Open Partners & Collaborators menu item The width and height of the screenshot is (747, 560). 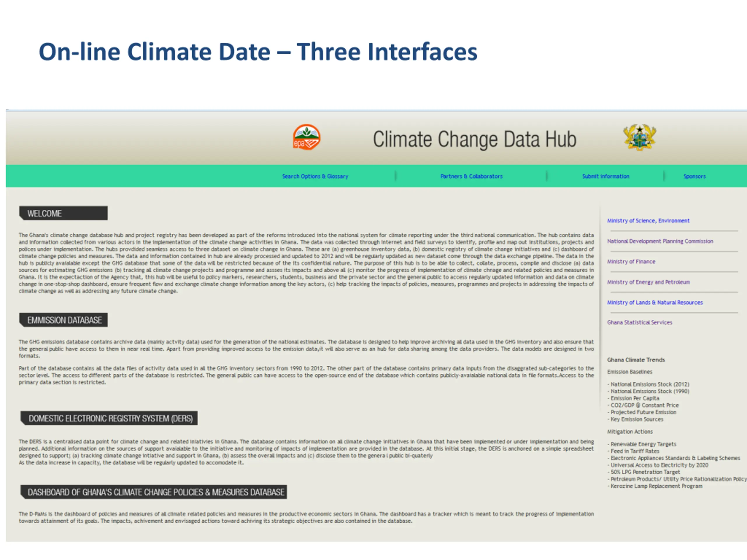471,176
